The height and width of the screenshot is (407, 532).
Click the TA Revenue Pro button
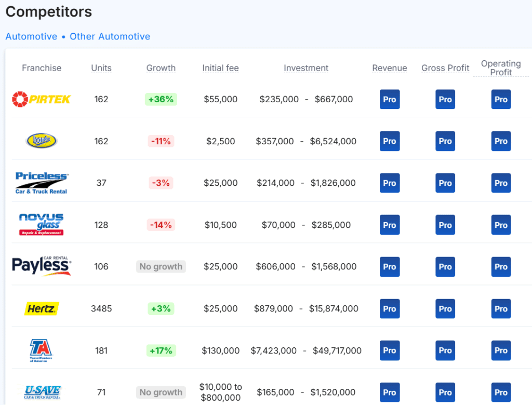click(390, 350)
